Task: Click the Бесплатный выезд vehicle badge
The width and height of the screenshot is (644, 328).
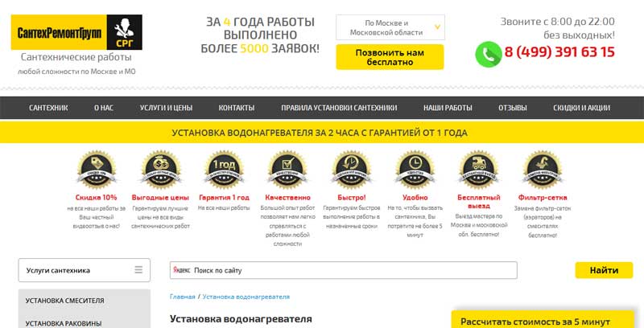Action: coord(478,170)
